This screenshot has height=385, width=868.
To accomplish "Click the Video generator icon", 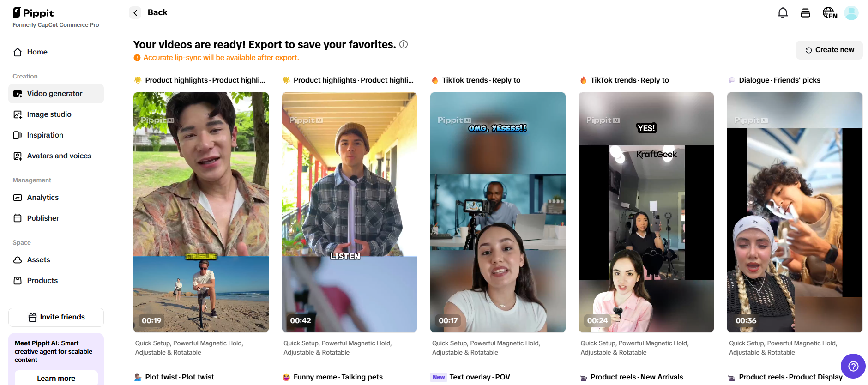I will tap(18, 94).
